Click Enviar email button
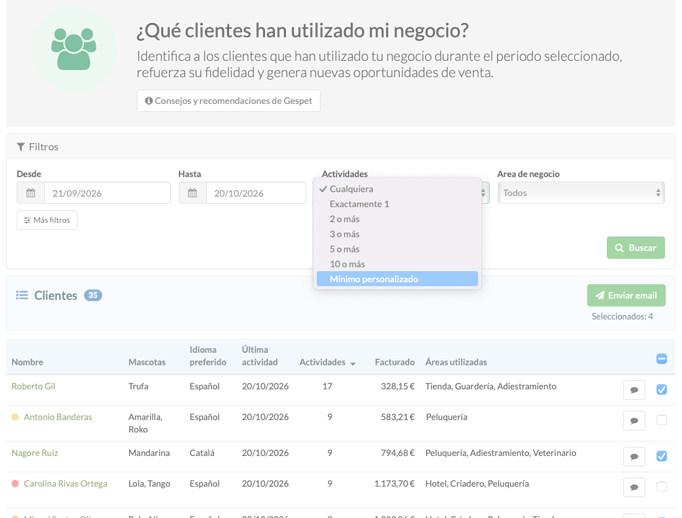 tap(626, 295)
